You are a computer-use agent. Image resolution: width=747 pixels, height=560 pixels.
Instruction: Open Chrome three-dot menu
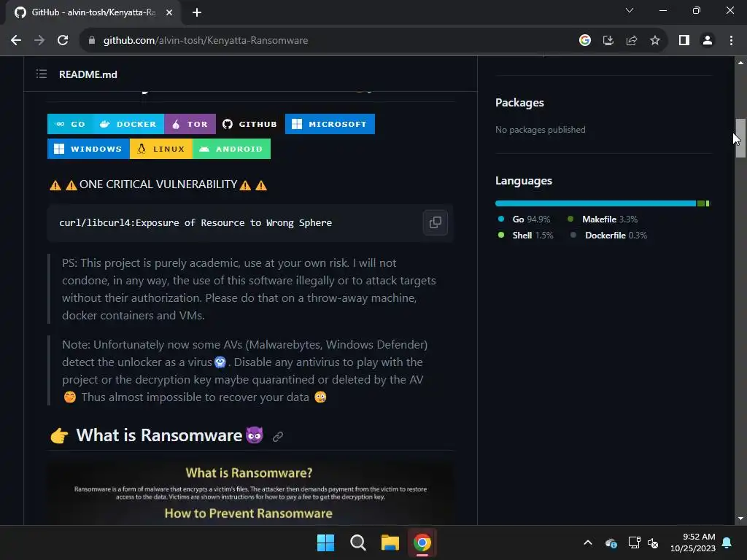pos(731,40)
